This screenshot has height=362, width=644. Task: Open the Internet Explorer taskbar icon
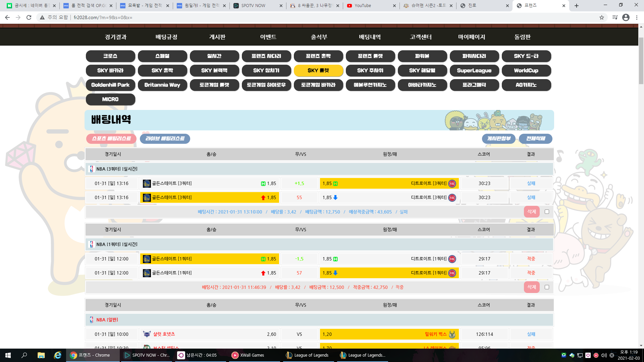click(58, 355)
